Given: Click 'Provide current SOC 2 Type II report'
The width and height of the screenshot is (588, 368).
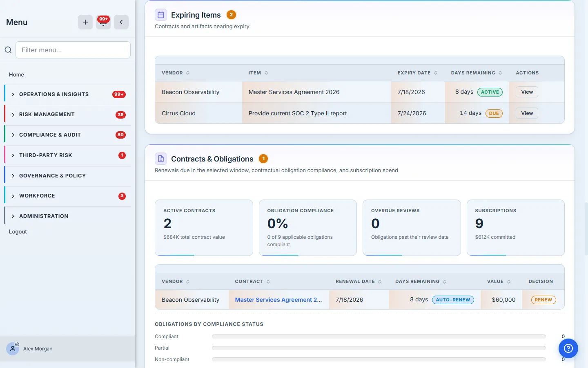Looking at the screenshot, I should 298,113.
